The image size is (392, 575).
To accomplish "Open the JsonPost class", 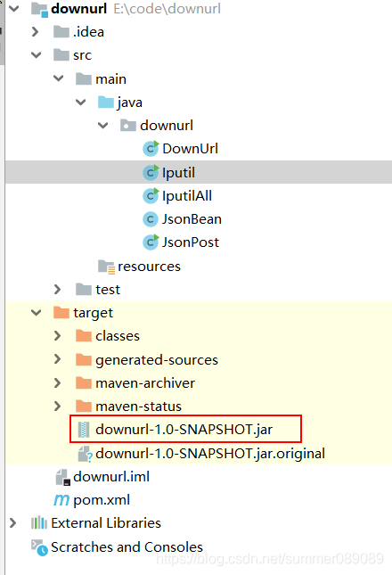I will [191, 242].
